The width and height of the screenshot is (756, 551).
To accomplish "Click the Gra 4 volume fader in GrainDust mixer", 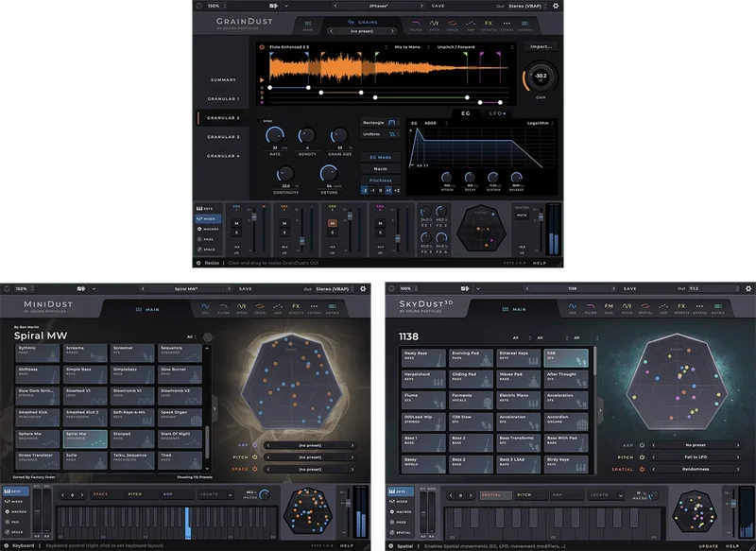I will click(x=397, y=238).
